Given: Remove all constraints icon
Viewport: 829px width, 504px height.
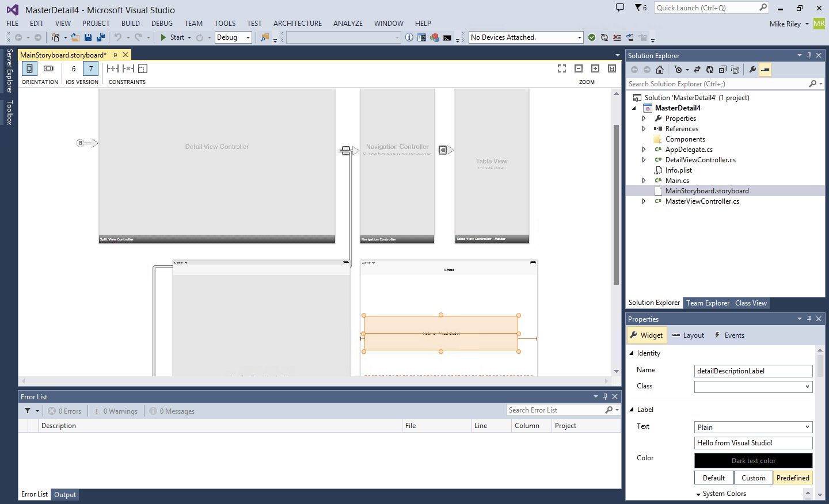Looking at the screenshot, I should click(128, 68).
